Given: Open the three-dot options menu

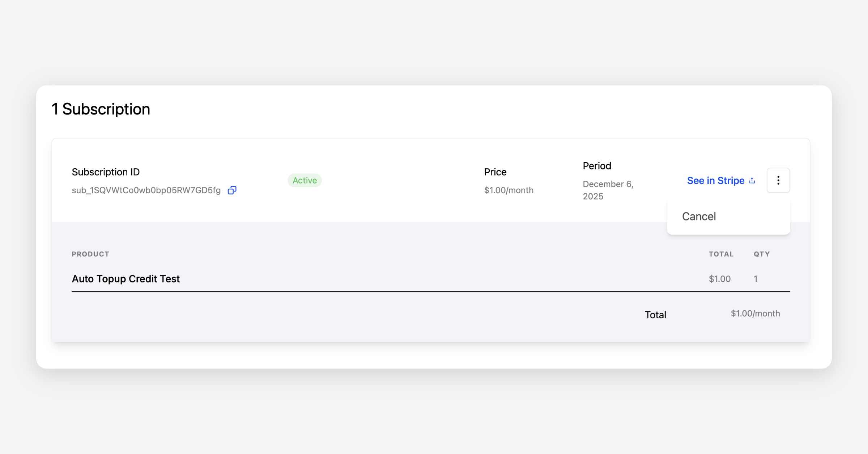Looking at the screenshot, I should [x=778, y=180].
